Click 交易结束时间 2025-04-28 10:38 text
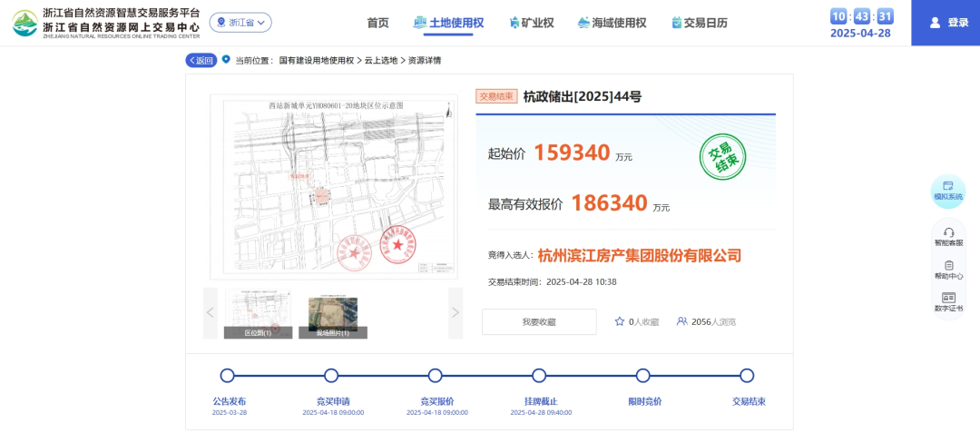Screen dimensions: 980x433 point(552,281)
